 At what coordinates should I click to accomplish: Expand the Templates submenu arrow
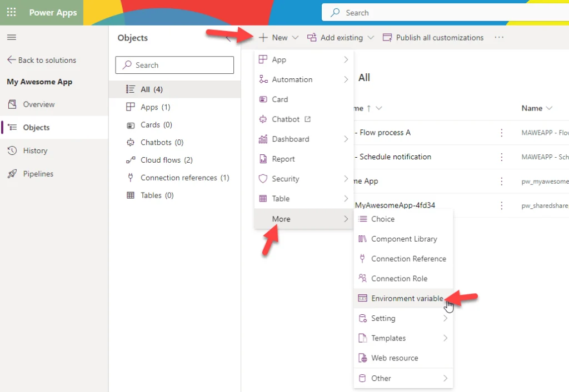[x=445, y=338]
